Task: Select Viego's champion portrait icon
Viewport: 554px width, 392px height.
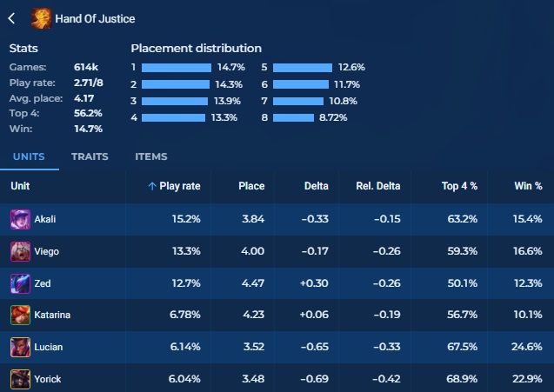Action: (x=20, y=251)
